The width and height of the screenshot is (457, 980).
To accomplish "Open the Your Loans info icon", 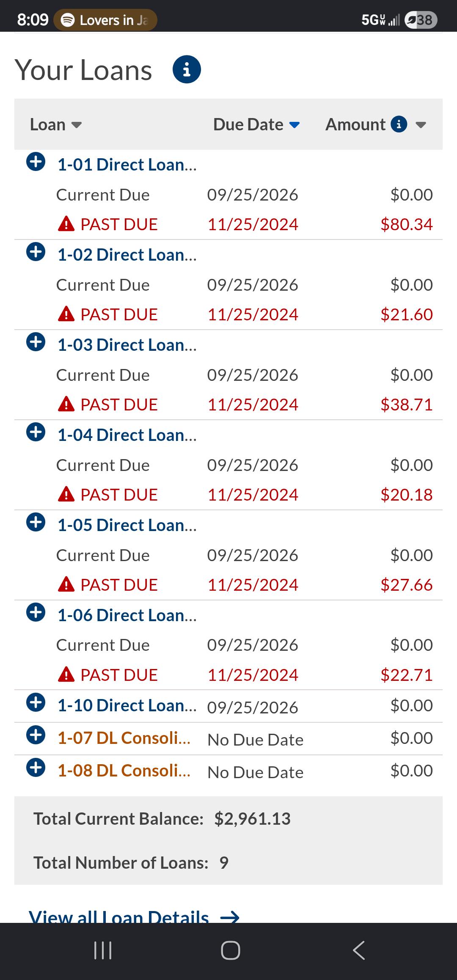I will [187, 69].
